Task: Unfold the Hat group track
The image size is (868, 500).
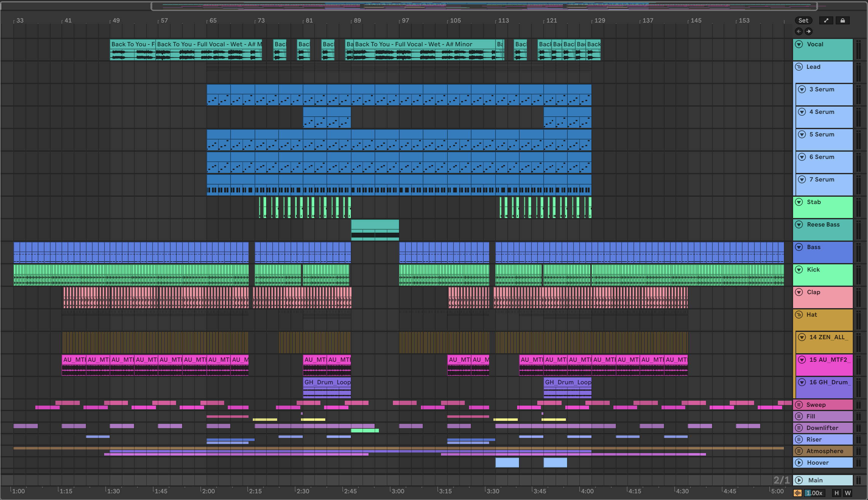Action: (x=799, y=315)
